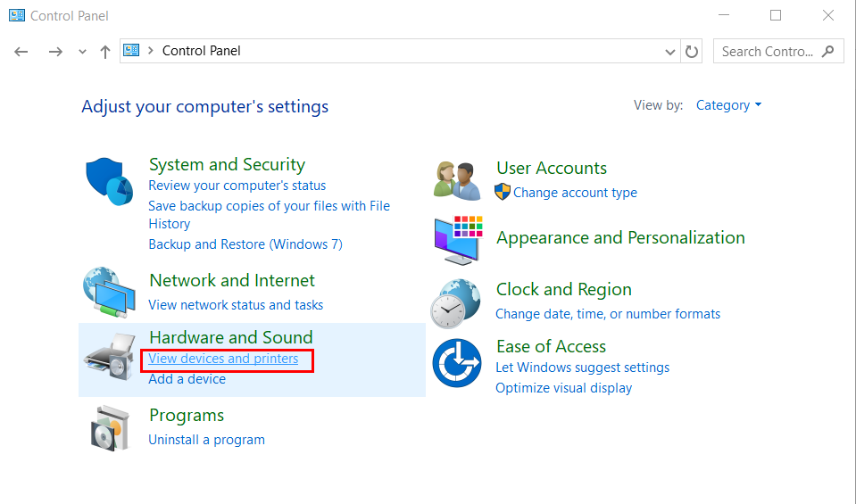
Task: Click Add a device link
Action: click(x=187, y=379)
